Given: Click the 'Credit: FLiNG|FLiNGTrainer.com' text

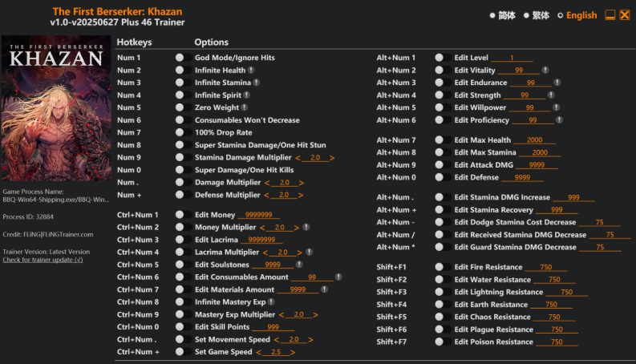Looking at the screenshot, I should click(48, 234).
